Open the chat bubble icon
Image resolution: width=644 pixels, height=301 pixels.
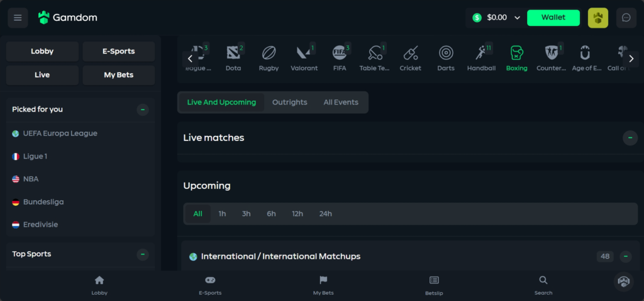(x=626, y=18)
